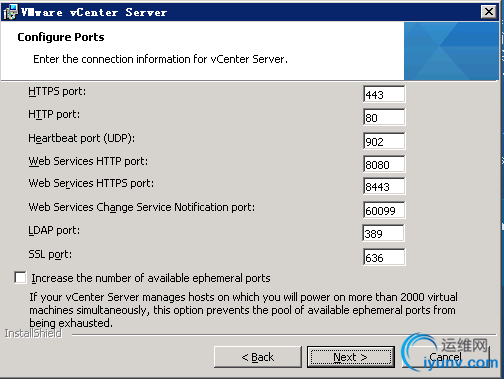Click the ephemeral ports checkbox label text
The width and height of the screenshot is (504, 379).
[151, 278]
